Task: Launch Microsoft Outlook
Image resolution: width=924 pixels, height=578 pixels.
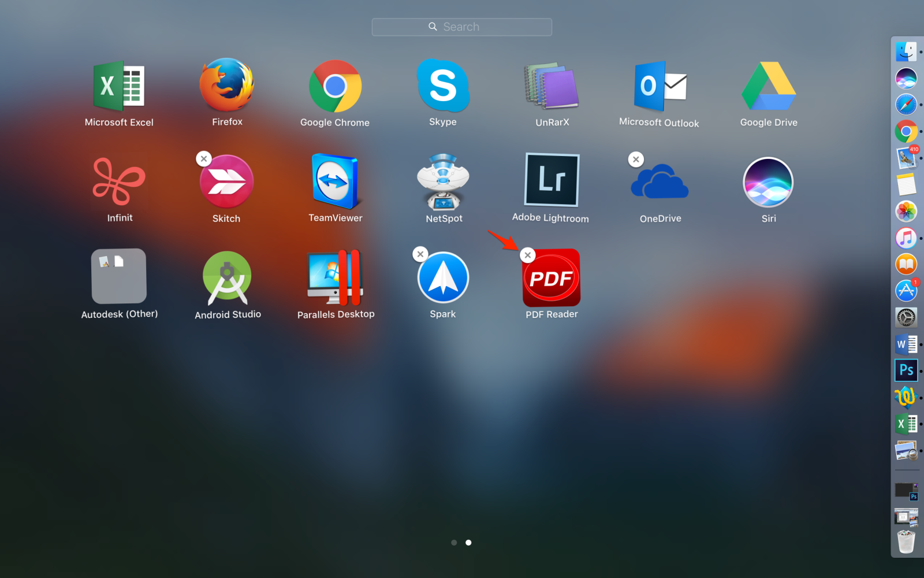Action: point(660,86)
